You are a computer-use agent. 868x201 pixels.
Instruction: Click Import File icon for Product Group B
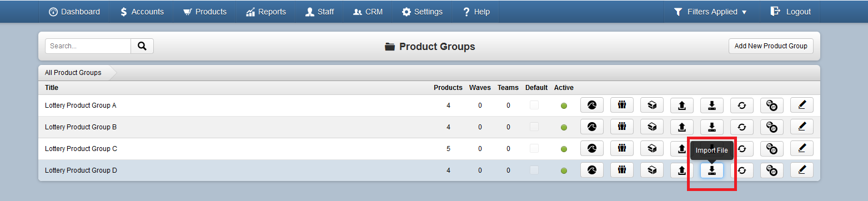pyautogui.click(x=712, y=127)
